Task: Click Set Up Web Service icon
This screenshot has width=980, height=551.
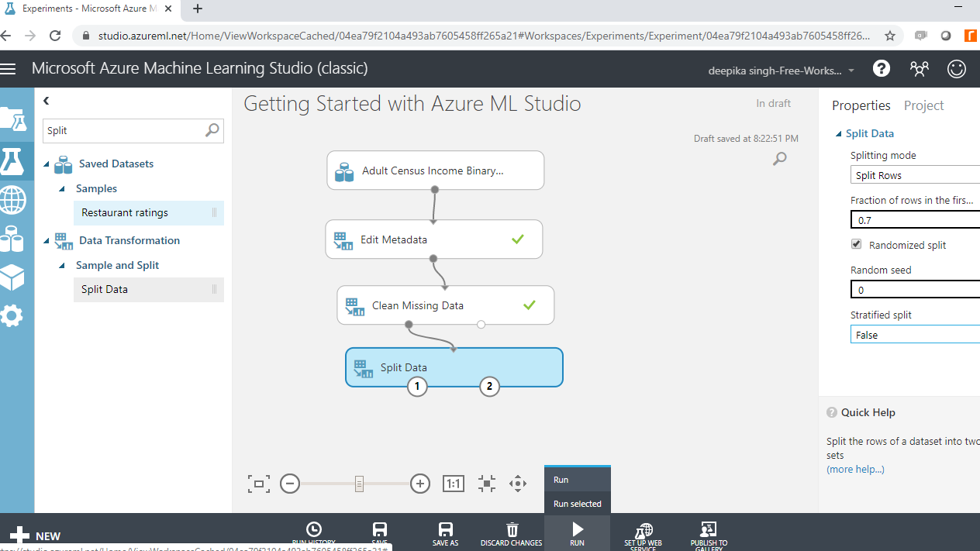Action: click(643, 530)
